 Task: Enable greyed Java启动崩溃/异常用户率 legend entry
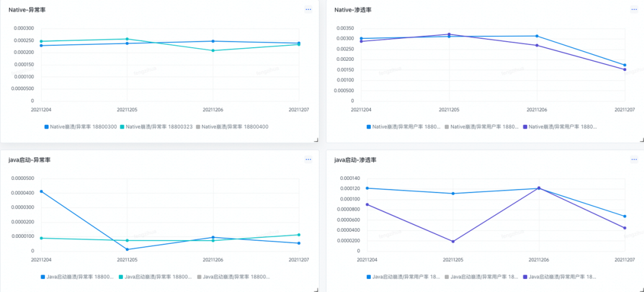point(481,277)
